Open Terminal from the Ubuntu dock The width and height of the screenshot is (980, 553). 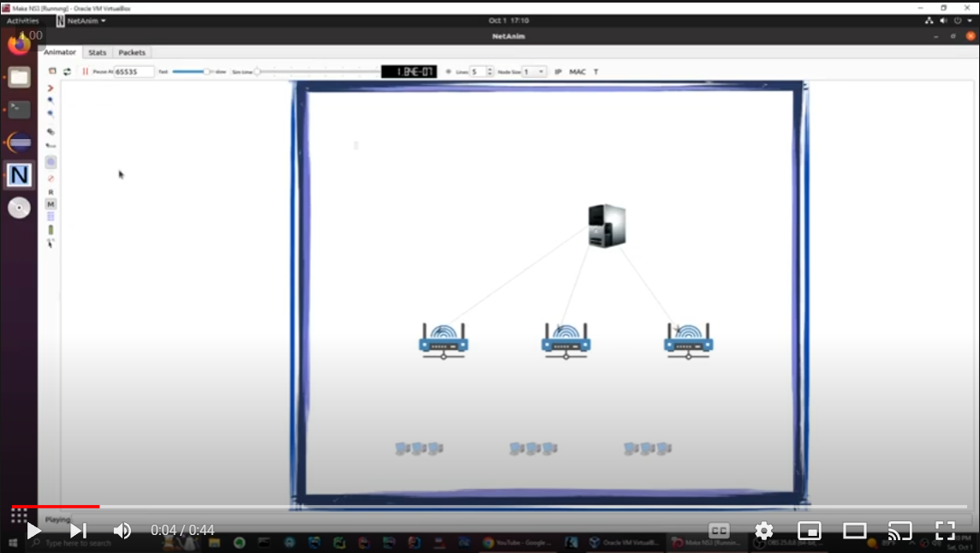pyautogui.click(x=19, y=110)
